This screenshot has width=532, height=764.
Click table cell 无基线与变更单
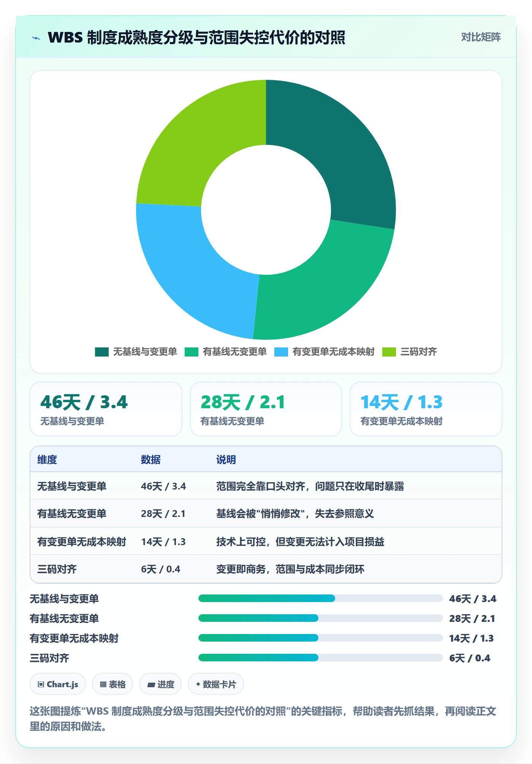tap(72, 486)
